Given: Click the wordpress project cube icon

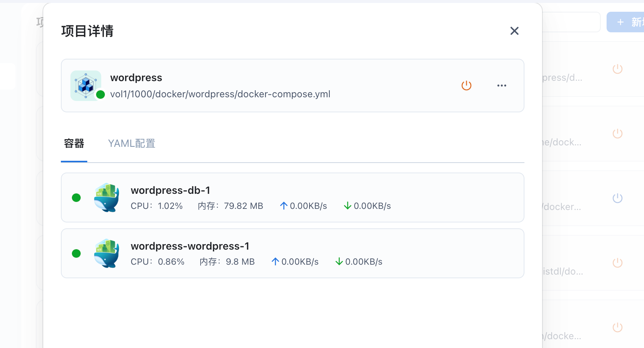Looking at the screenshot, I should tap(86, 85).
